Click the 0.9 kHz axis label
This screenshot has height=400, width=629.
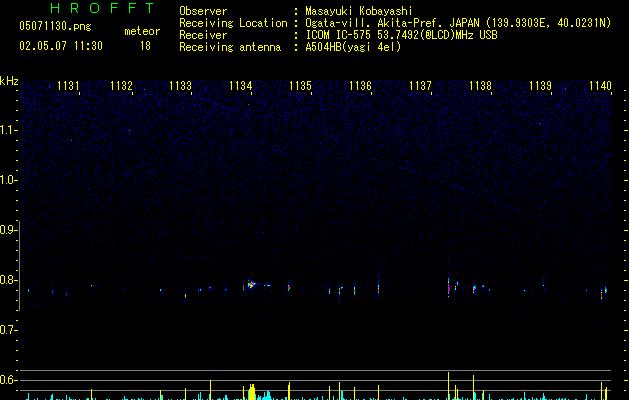click(x=8, y=230)
